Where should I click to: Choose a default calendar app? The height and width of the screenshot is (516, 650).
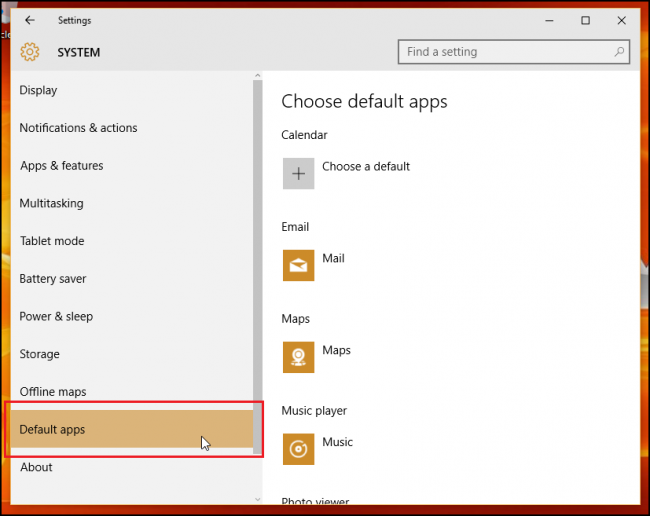366,167
